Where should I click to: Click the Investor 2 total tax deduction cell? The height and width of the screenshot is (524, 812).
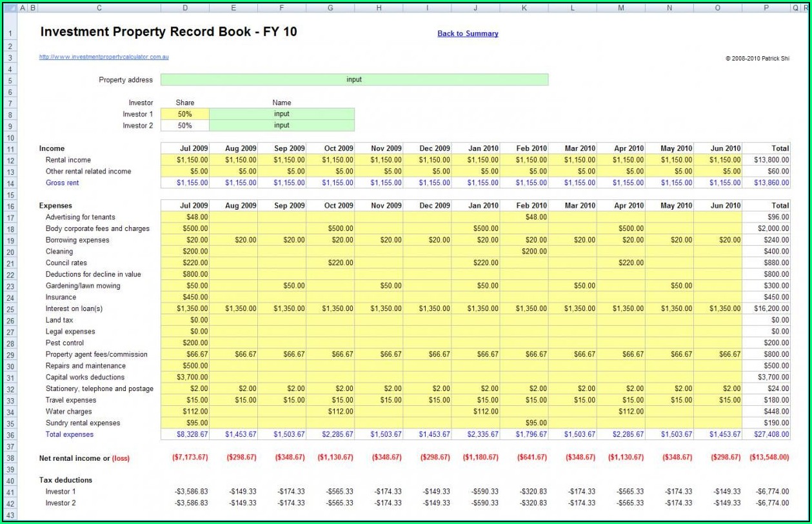tap(766, 503)
